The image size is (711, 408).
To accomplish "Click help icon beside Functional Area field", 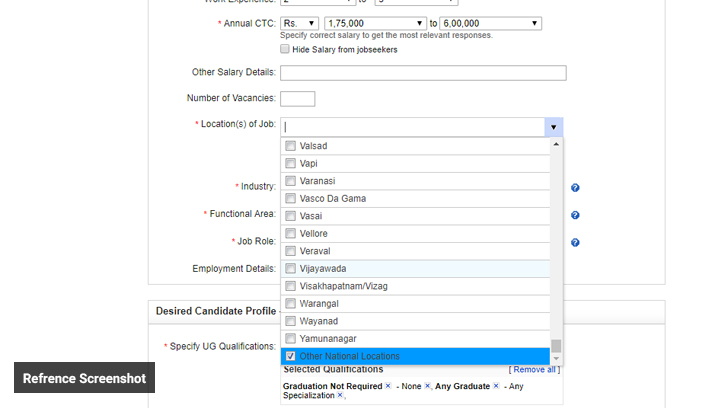I will [x=575, y=215].
